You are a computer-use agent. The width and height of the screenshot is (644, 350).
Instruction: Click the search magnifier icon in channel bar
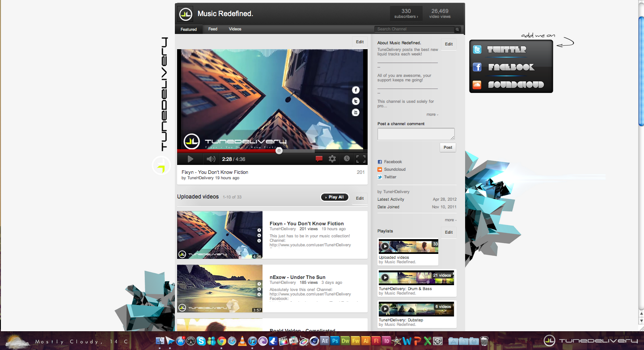click(x=457, y=30)
